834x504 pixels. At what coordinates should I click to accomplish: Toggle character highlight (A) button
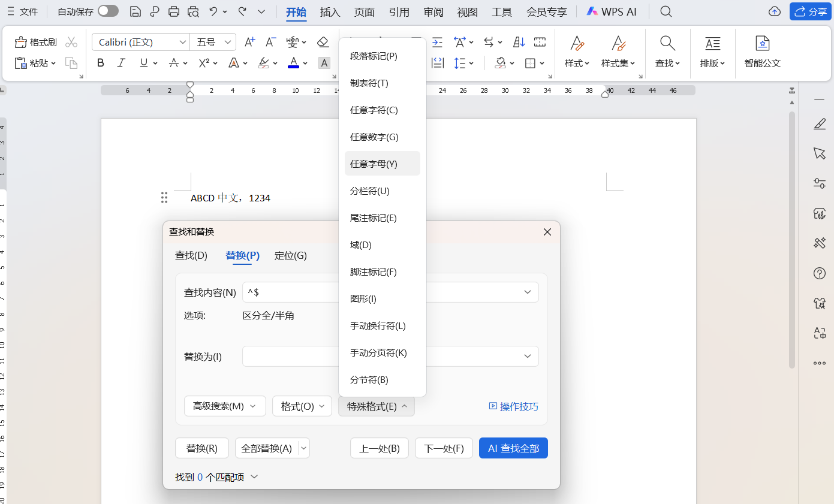click(x=324, y=62)
